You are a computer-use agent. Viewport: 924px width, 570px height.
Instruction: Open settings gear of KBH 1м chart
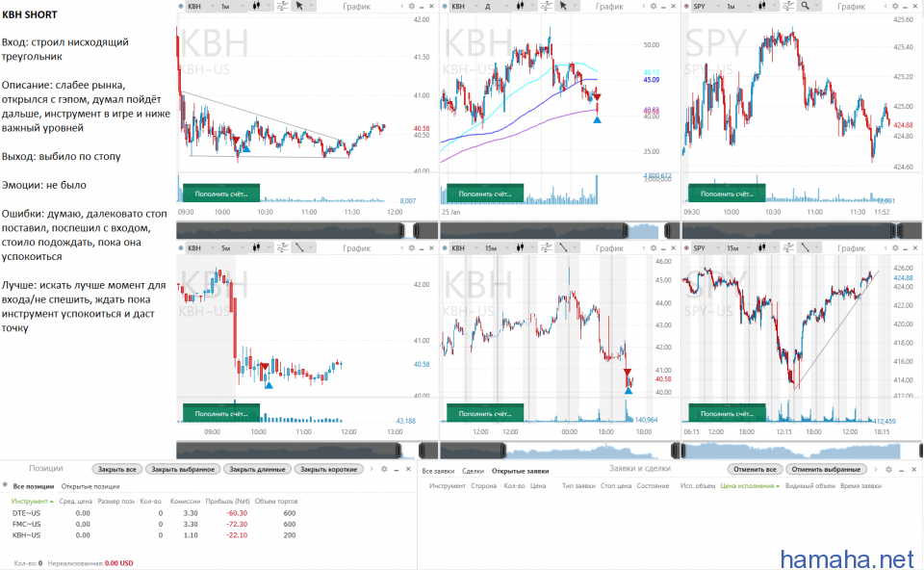coord(411,6)
